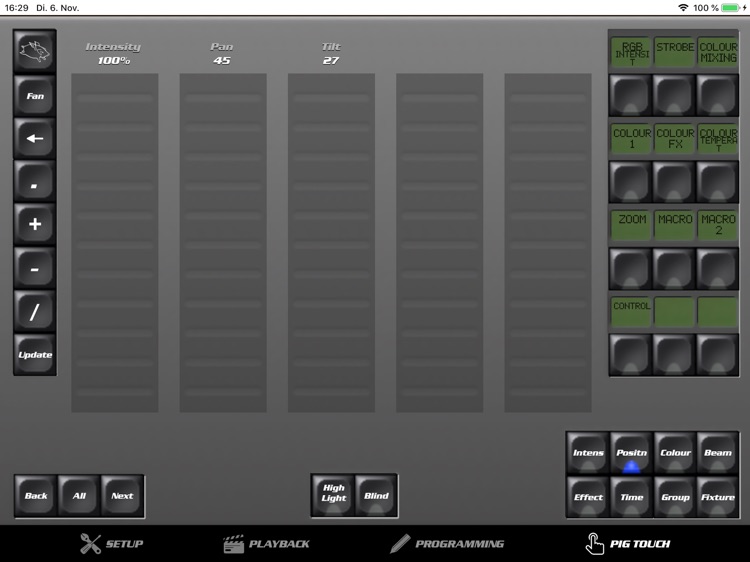Click the Back button
This screenshot has height=562, width=750.
click(36, 496)
